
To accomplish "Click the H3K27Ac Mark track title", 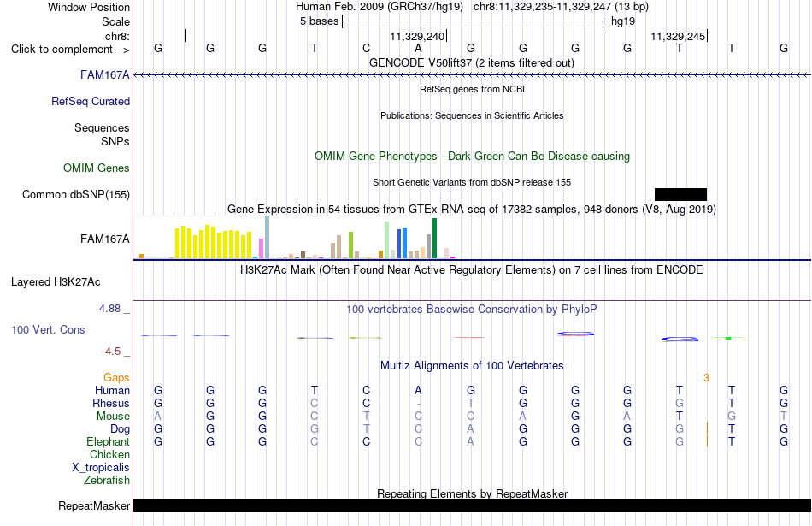I will [472, 270].
